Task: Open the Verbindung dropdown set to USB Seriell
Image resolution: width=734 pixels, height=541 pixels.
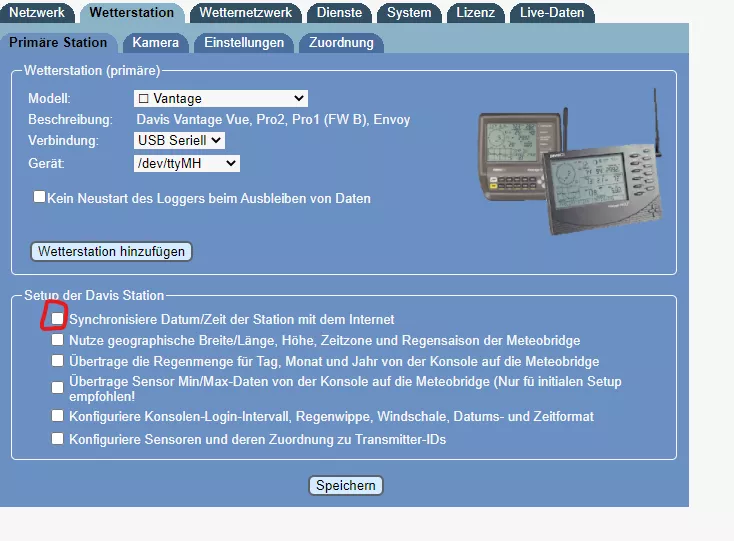Action: point(179,140)
